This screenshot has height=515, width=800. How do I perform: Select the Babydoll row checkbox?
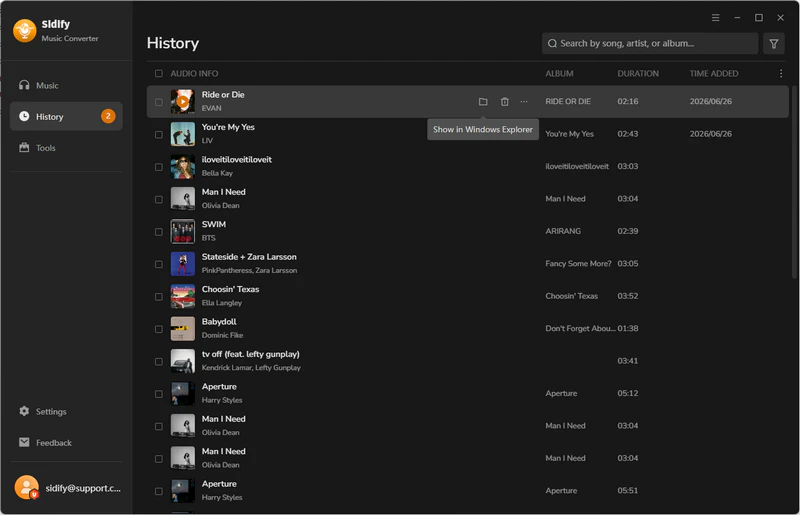159,329
